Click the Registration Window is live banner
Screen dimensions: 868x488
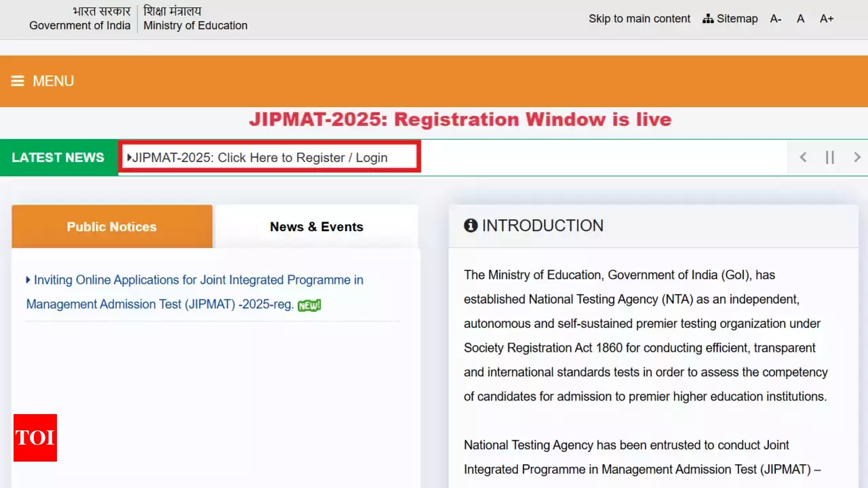pyautogui.click(x=460, y=120)
